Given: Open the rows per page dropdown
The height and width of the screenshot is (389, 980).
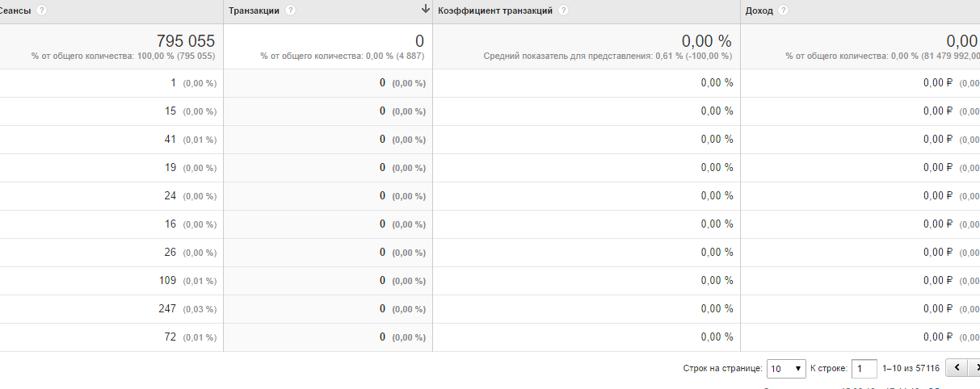Looking at the screenshot, I should coord(786,368).
